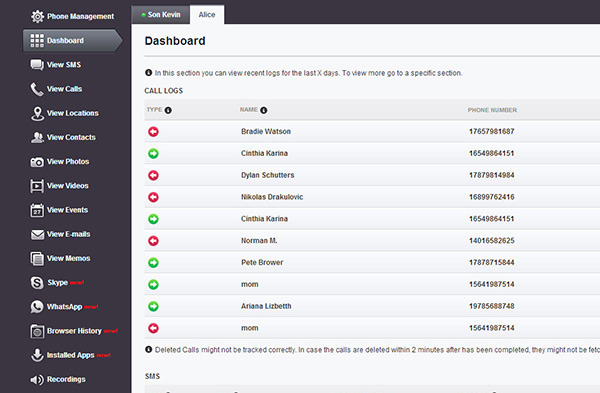600x393 pixels.
Task: Switch to the Son Kevin tab
Action: tap(161, 15)
